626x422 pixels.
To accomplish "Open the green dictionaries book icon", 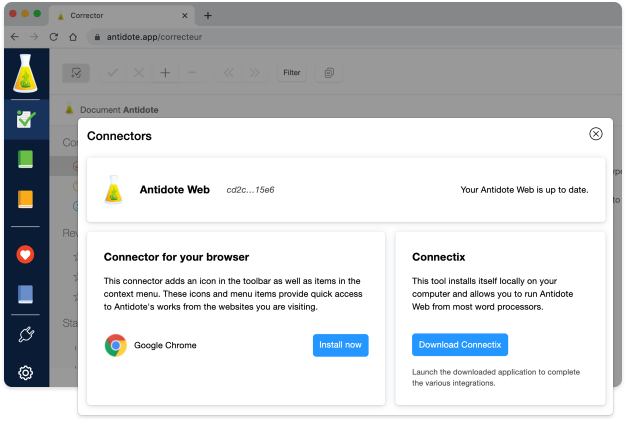I will click(x=26, y=159).
